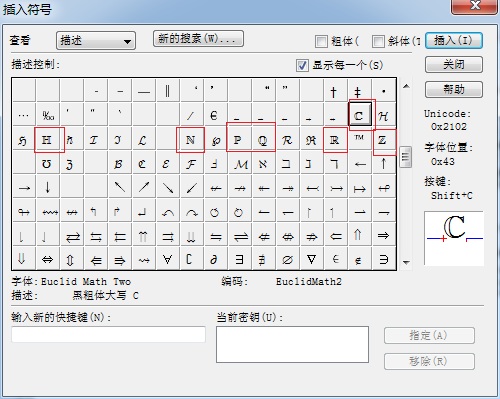Viewport: 500px width, 399px height.
Task: Select the double-struck Q symbol
Action: (264, 140)
